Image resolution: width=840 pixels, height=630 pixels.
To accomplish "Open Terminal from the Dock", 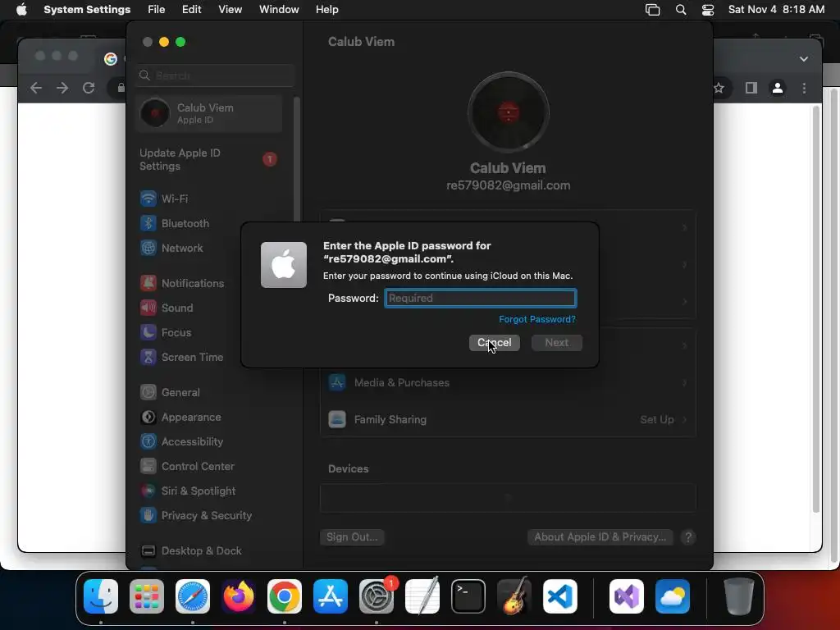I will (468, 596).
